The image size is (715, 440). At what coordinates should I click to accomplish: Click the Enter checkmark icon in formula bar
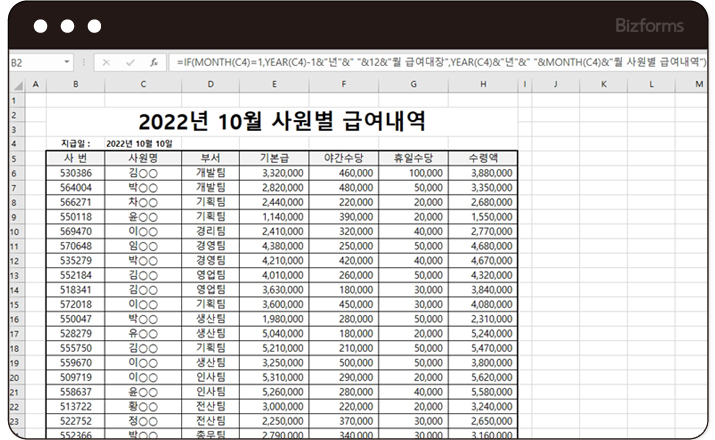[130, 62]
